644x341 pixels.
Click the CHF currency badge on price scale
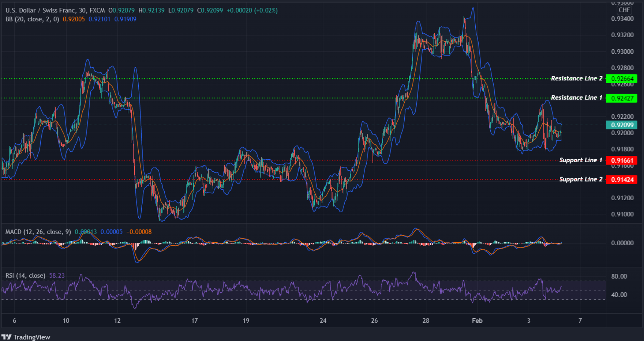coord(624,10)
